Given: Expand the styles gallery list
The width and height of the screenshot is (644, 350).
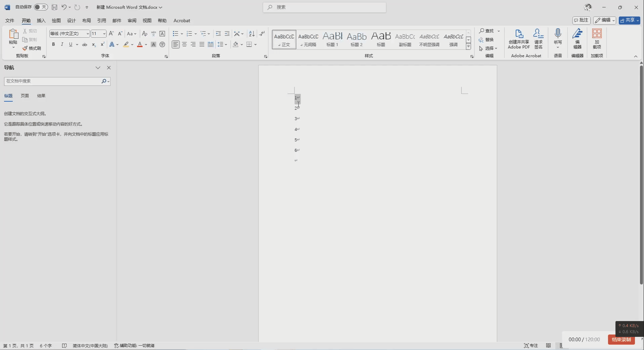Looking at the screenshot, I should point(468,47).
